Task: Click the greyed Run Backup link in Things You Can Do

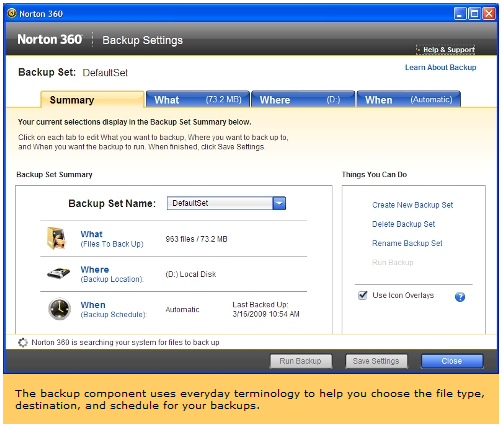Action: point(392,262)
